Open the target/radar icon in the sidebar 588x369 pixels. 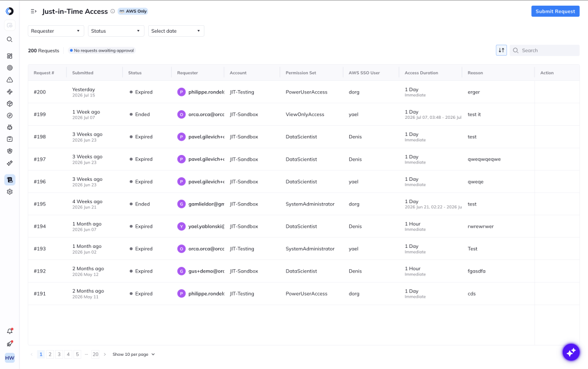tap(10, 68)
